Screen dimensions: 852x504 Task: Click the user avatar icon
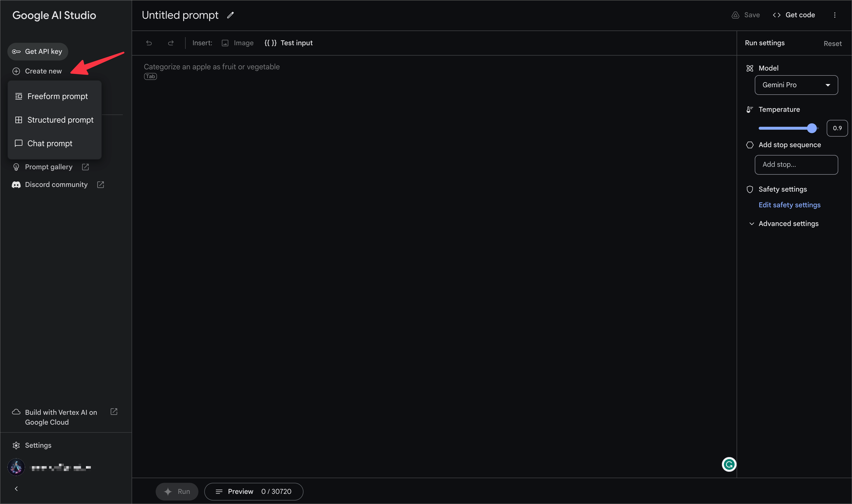[x=16, y=467]
